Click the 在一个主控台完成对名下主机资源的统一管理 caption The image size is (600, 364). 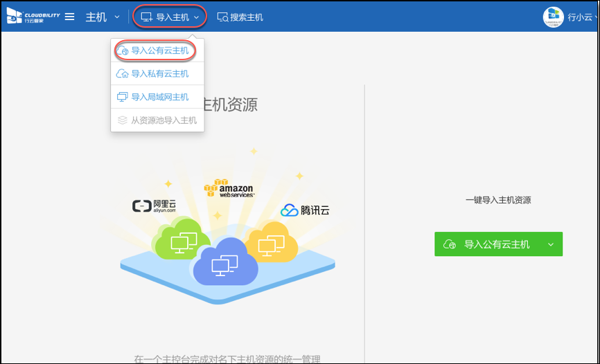[x=227, y=359]
